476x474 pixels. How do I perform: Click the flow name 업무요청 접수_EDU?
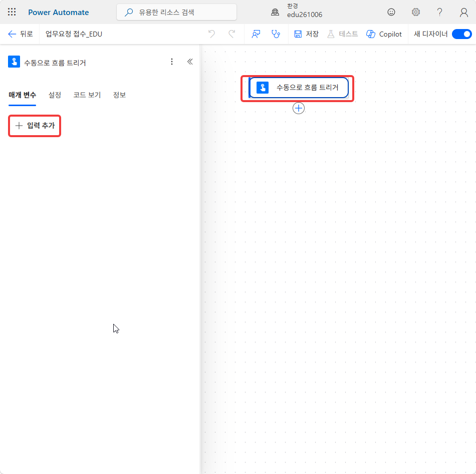74,34
